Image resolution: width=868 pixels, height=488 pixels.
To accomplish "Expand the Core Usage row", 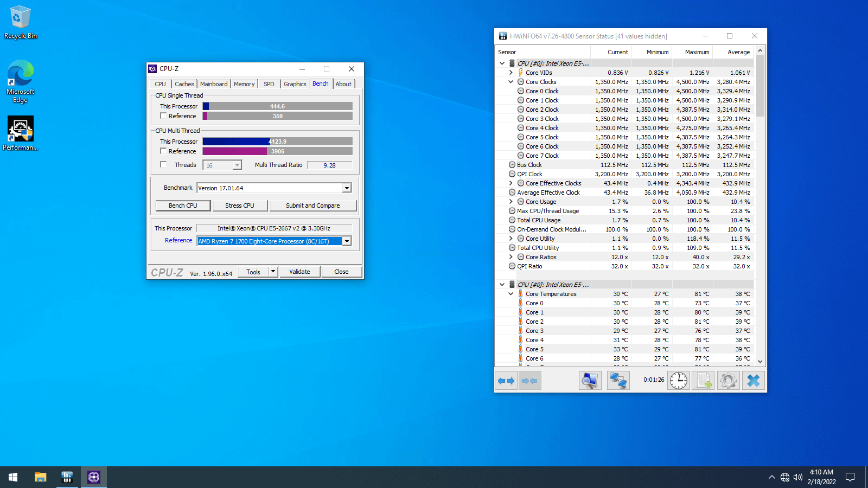I will pyautogui.click(x=511, y=202).
